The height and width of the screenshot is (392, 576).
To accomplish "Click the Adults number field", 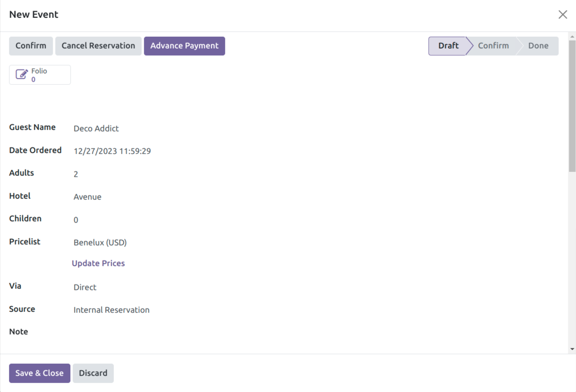I will 189,174.
